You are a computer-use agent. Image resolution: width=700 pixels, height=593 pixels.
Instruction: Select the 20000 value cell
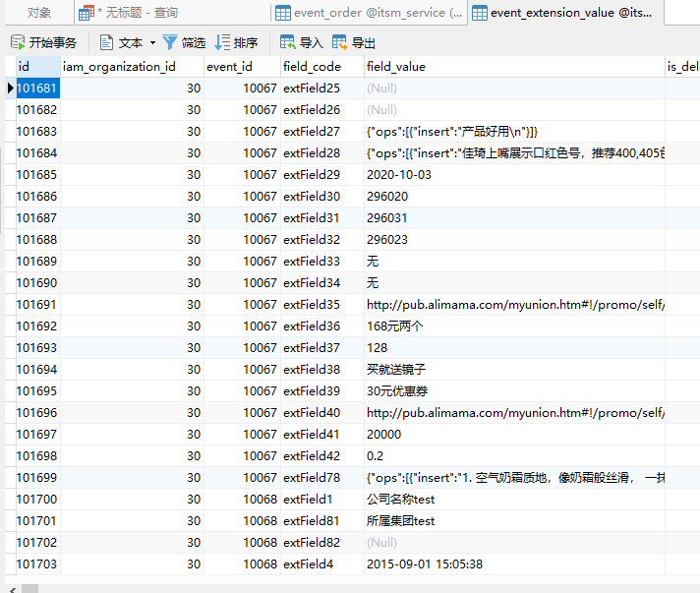click(514, 435)
